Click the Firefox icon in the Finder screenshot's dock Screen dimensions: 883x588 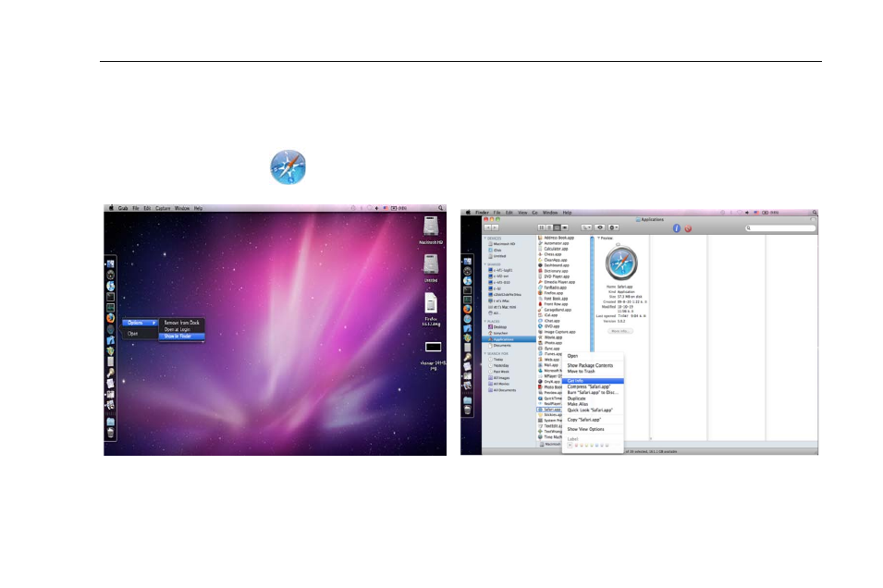coord(468,309)
